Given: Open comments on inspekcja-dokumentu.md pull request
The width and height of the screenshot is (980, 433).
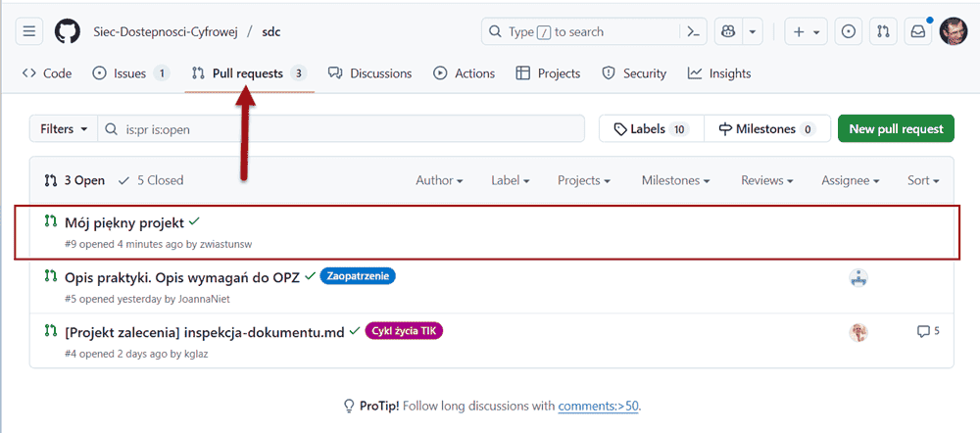Looking at the screenshot, I should tap(927, 332).
